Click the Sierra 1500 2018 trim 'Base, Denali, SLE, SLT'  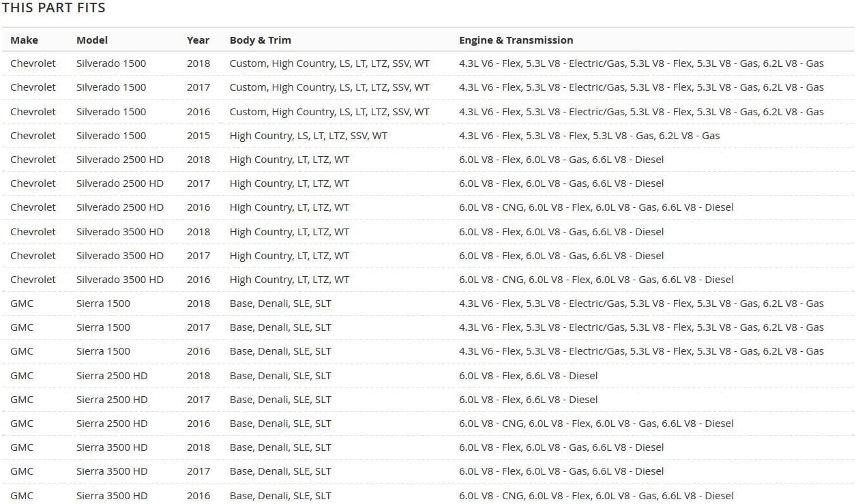280,303
